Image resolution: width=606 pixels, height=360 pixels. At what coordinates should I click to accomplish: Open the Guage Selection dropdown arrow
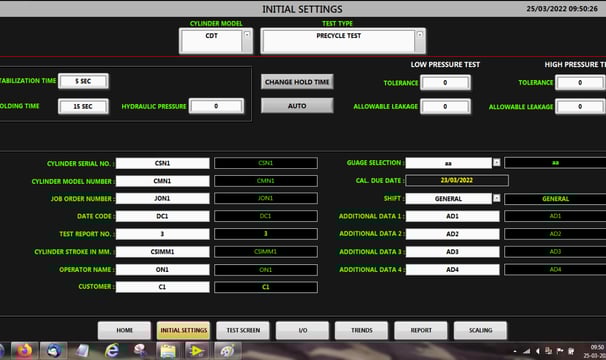[497, 163]
